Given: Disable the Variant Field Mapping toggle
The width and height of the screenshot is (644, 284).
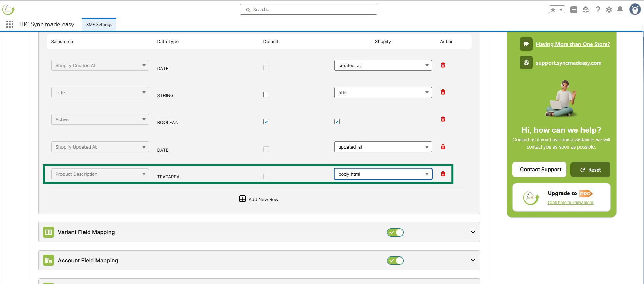Looking at the screenshot, I should click(395, 232).
